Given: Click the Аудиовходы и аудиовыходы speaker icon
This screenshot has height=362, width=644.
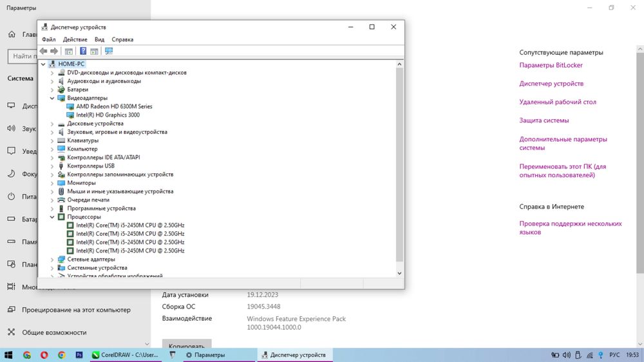Looking at the screenshot, I should (x=61, y=81).
